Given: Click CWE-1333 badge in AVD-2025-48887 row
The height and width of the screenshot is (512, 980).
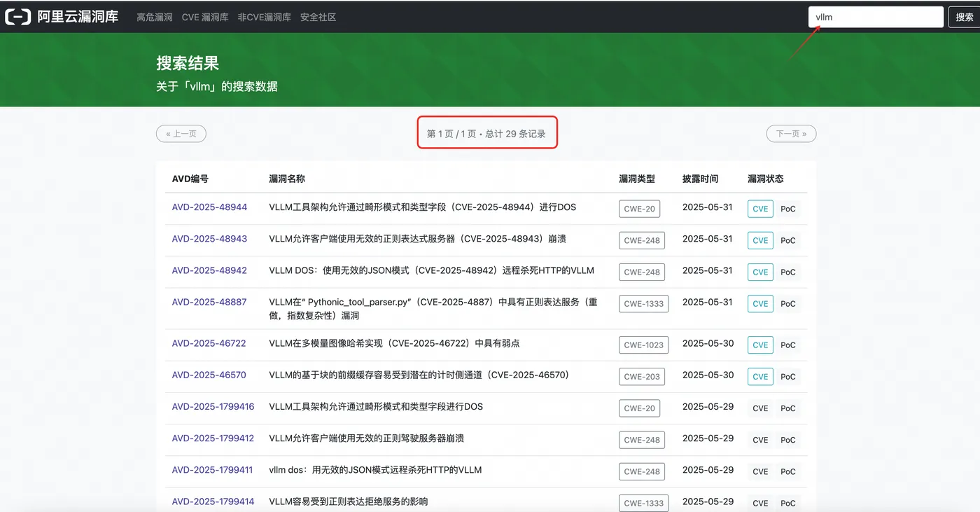Looking at the screenshot, I should (x=644, y=303).
